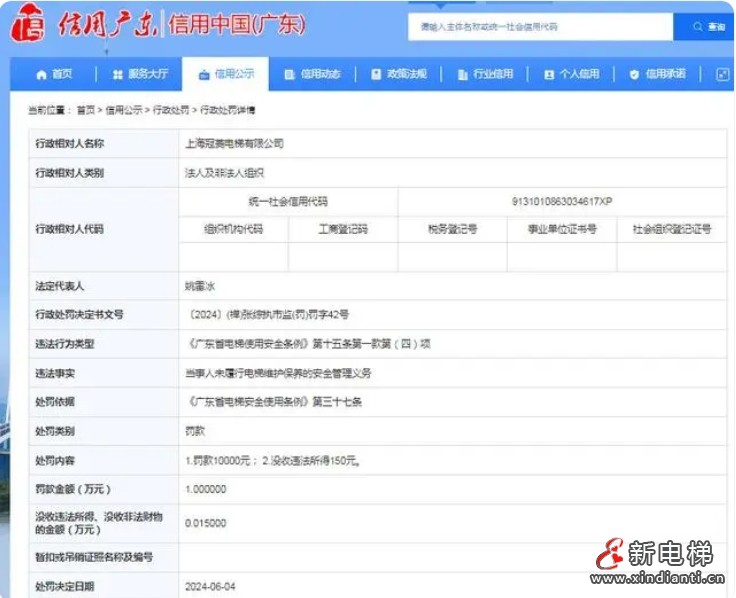The width and height of the screenshot is (736, 598).
Task: Click the 处罚决定日期 row label
Action: coord(65,587)
